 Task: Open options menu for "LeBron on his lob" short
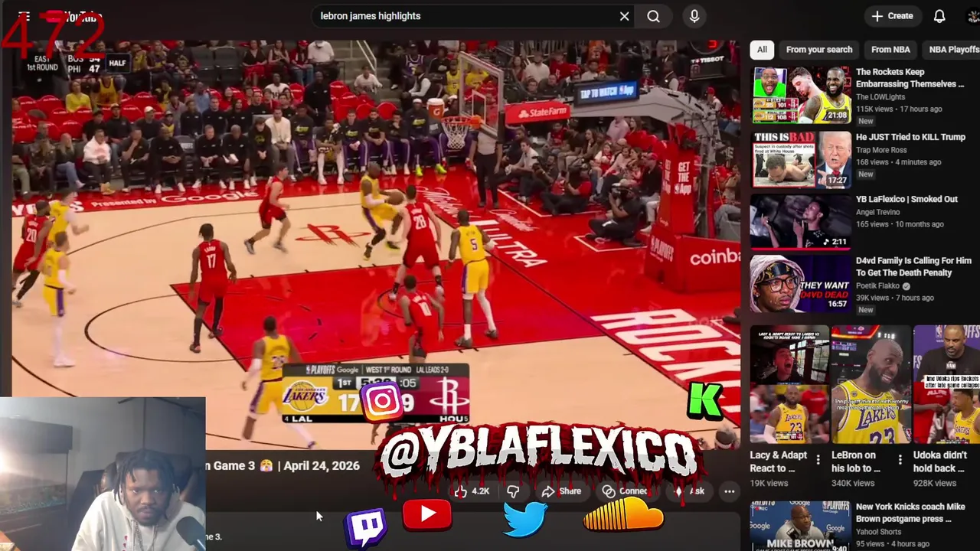(x=900, y=460)
